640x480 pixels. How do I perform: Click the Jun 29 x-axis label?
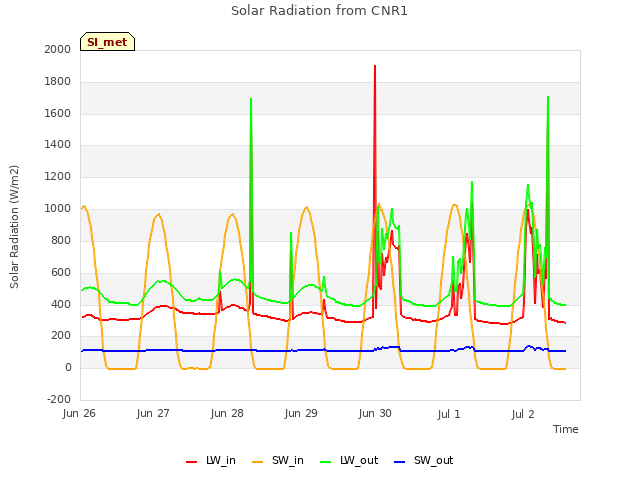[301, 413]
